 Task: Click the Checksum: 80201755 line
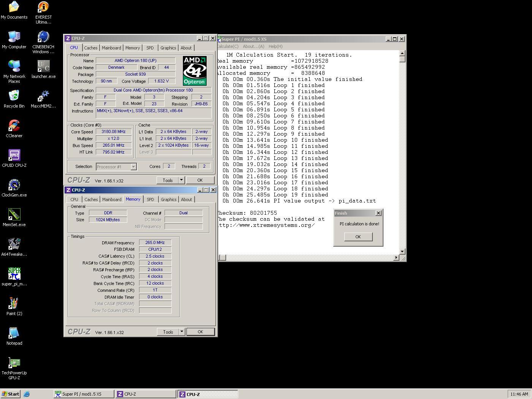247,213
